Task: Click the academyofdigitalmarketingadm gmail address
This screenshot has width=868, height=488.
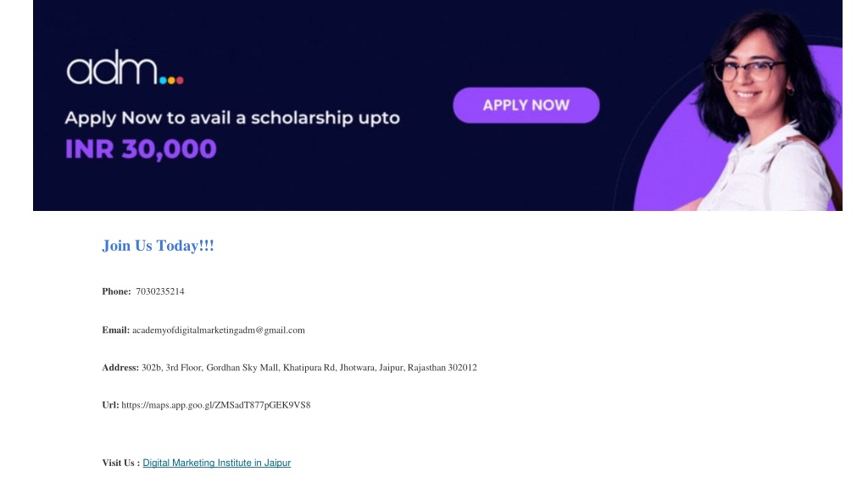Action: pyautogui.click(x=218, y=330)
